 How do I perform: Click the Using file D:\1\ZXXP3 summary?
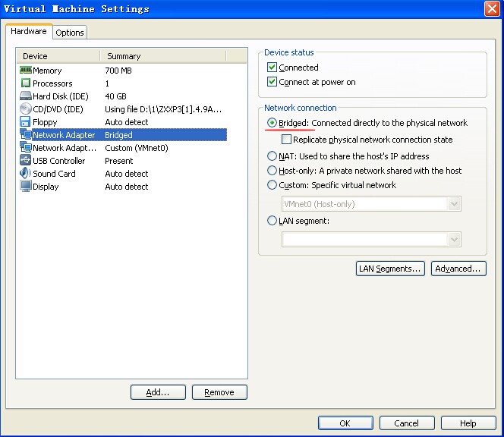163,109
